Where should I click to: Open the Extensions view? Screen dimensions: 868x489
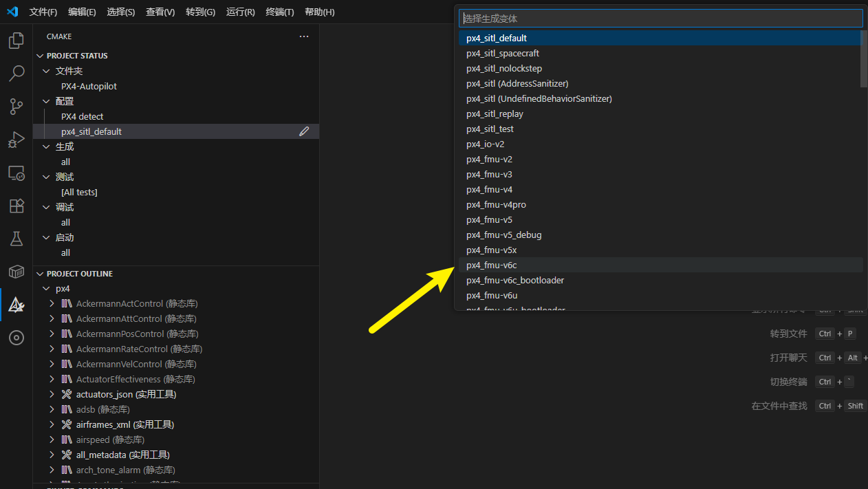tap(16, 206)
